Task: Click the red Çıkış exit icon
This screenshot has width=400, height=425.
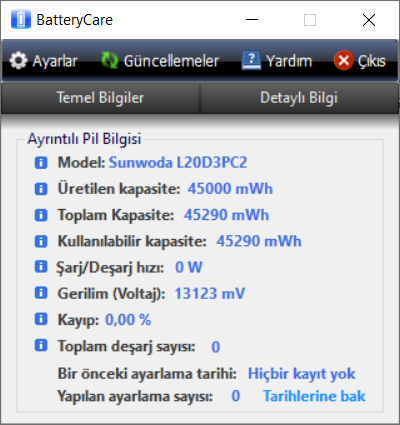Action: pyautogui.click(x=343, y=60)
